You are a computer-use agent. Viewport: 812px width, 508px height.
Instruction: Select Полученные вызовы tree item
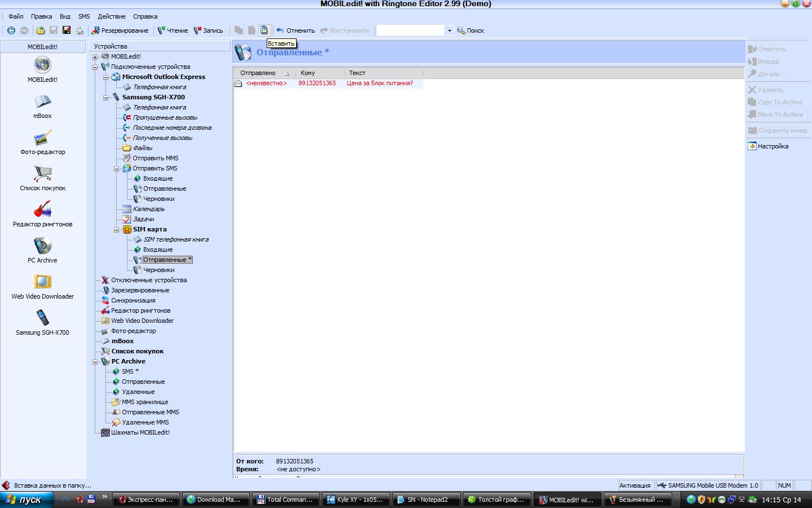(162, 138)
